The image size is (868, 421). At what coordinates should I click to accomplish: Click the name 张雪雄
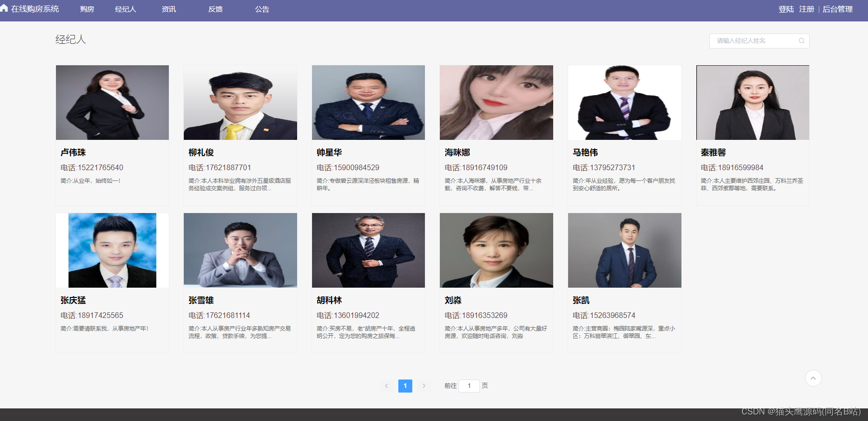pos(201,300)
